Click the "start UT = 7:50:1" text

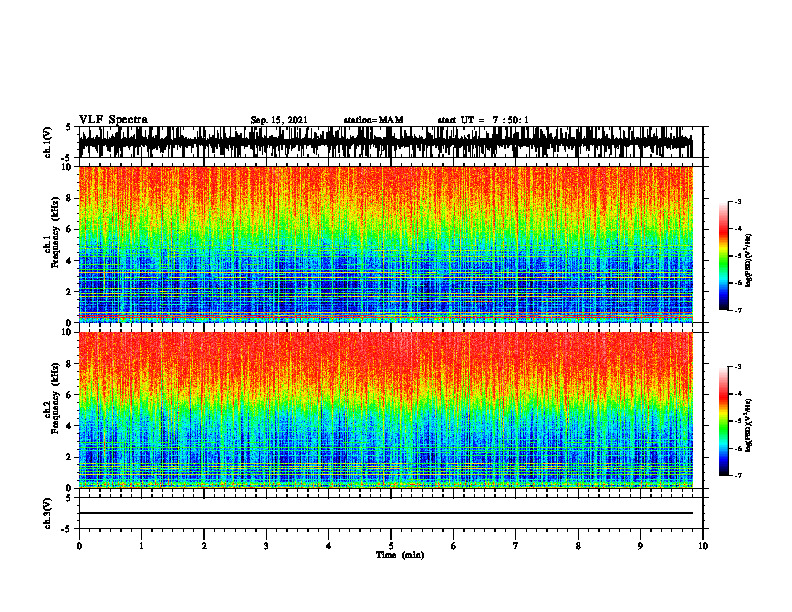(x=483, y=120)
